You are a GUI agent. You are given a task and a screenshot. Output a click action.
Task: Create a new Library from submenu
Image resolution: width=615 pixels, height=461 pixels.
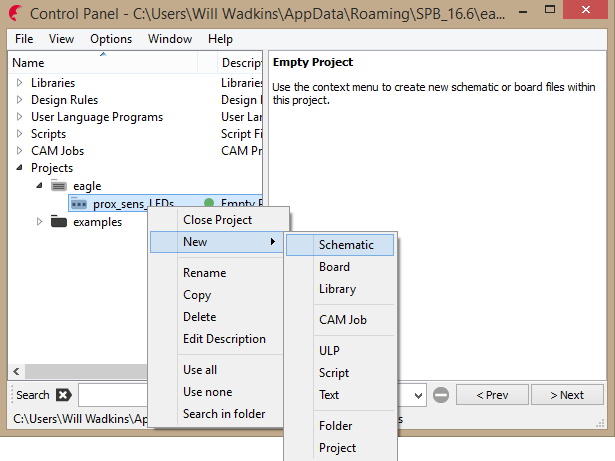pos(340,289)
